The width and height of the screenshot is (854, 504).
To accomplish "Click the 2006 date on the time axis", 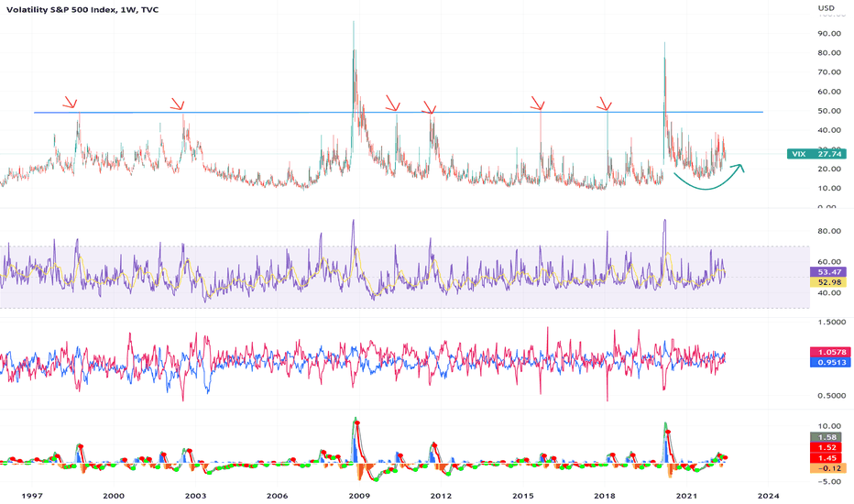I will click(277, 496).
